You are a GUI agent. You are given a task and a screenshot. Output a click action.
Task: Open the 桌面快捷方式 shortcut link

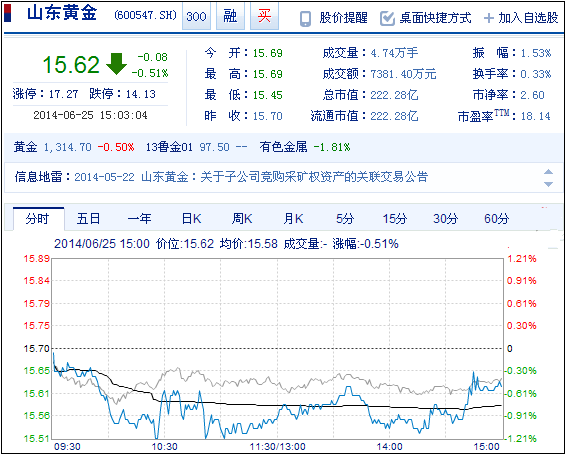click(435, 18)
